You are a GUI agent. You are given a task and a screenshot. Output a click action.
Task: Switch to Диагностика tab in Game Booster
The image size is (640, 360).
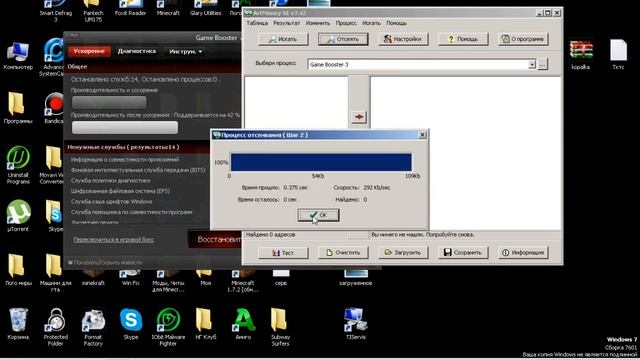(x=137, y=51)
